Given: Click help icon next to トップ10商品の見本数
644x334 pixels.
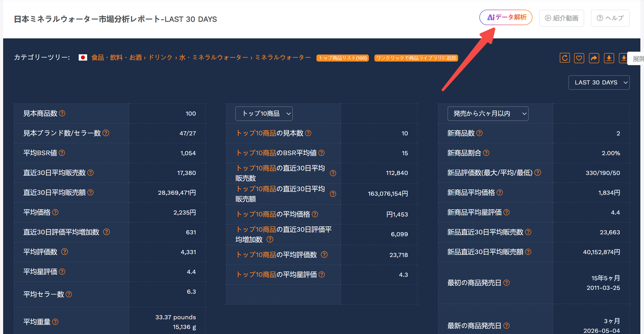Looking at the screenshot, I should [x=308, y=133].
